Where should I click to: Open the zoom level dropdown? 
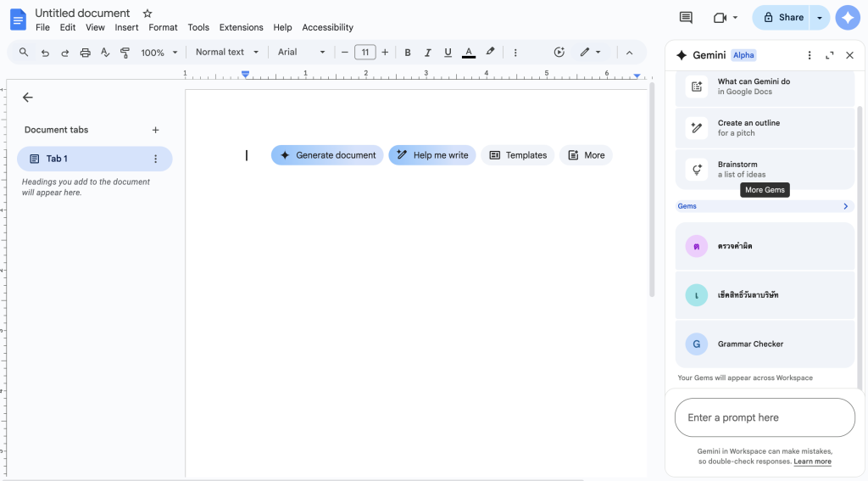[159, 53]
